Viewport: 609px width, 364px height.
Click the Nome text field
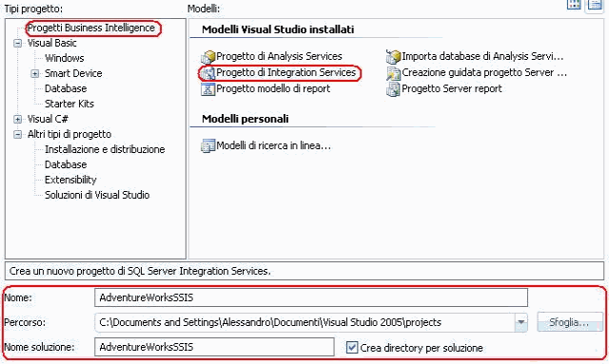[311, 297]
